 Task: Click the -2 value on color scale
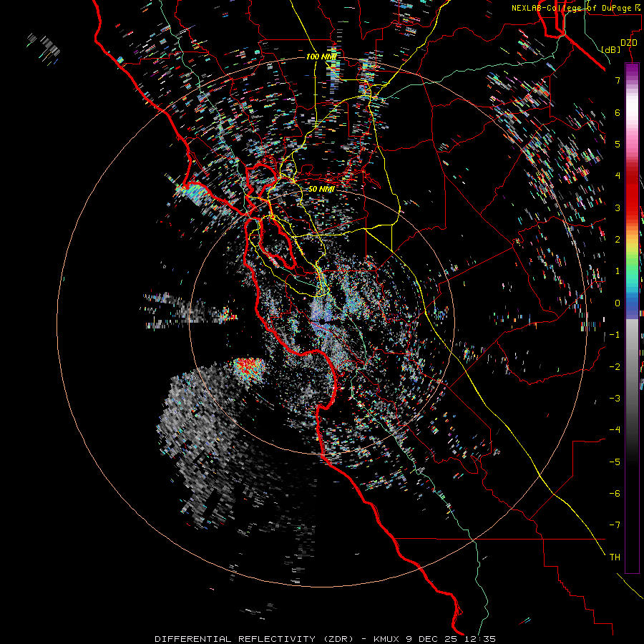click(x=615, y=366)
